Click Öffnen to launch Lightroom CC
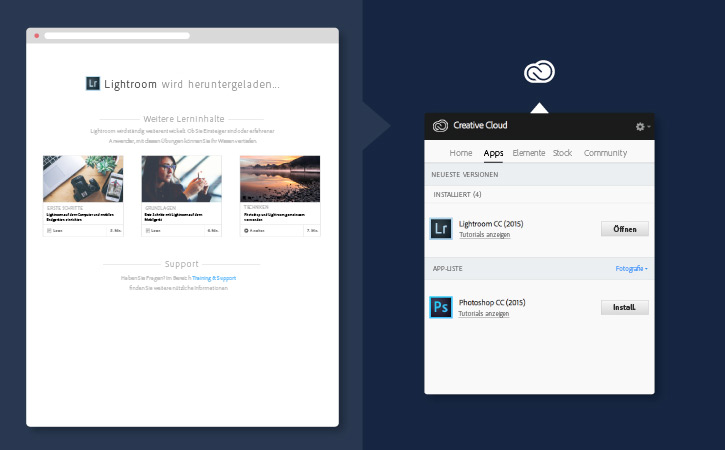The width and height of the screenshot is (725, 450). [625, 229]
